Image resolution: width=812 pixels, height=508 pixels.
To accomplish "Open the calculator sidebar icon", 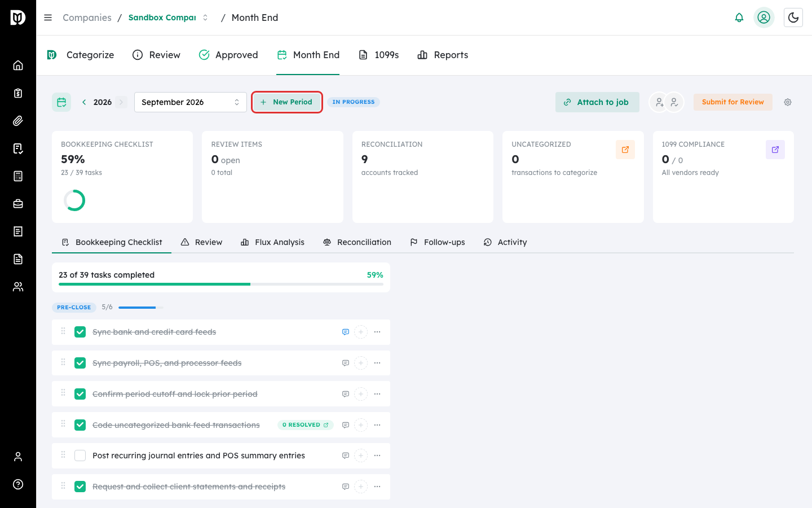I will 18,176.
